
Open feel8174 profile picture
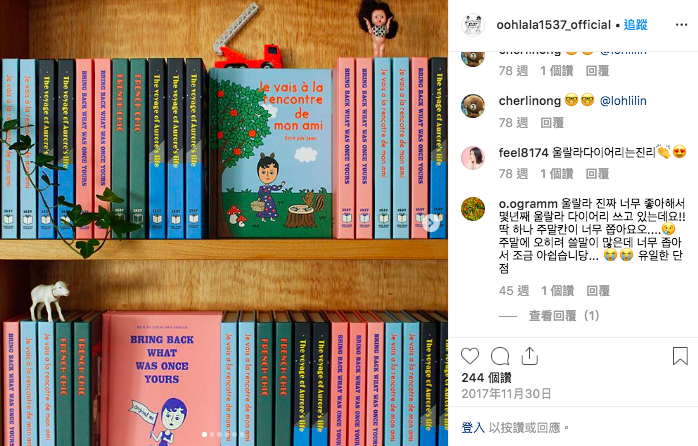click(x=473, y=157)
